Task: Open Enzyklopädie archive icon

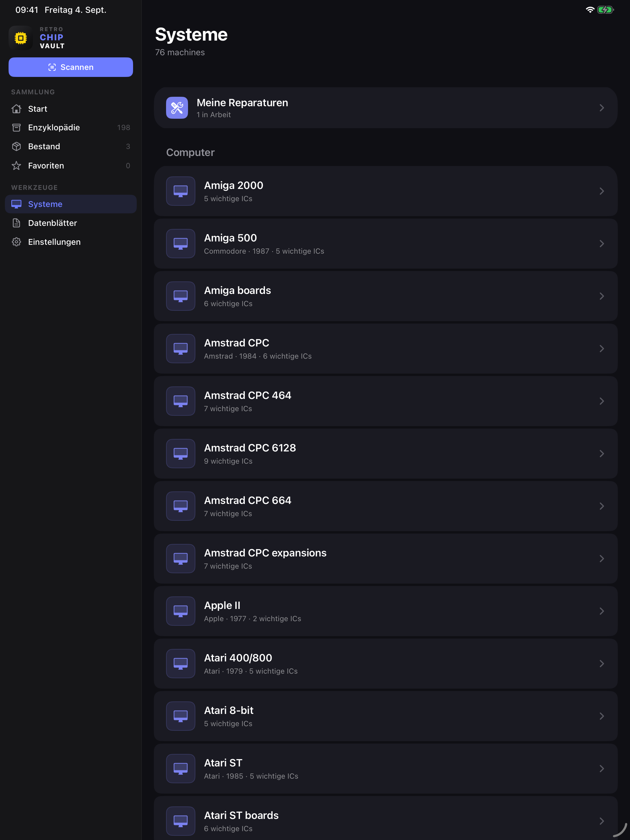Action: 16,128
